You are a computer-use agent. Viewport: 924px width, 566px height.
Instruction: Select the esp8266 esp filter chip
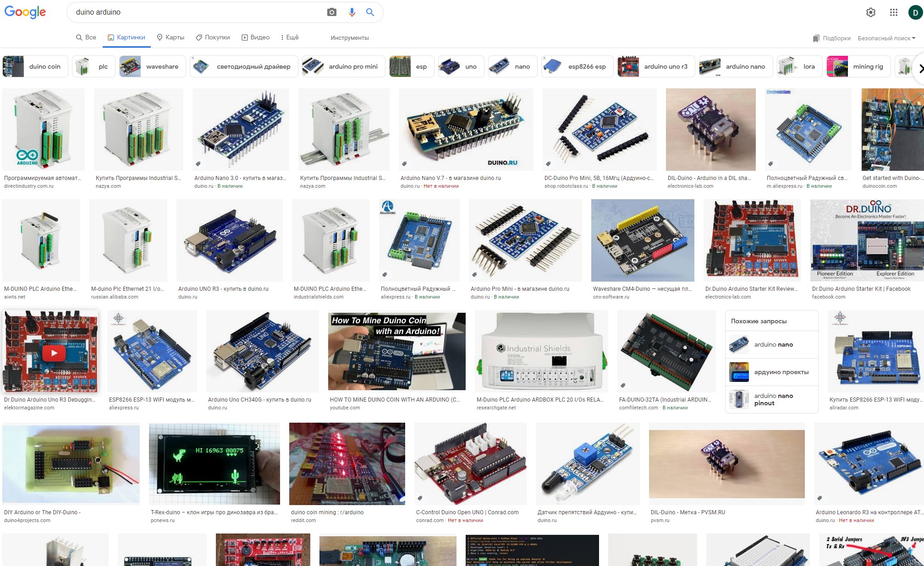click(577, 66)
